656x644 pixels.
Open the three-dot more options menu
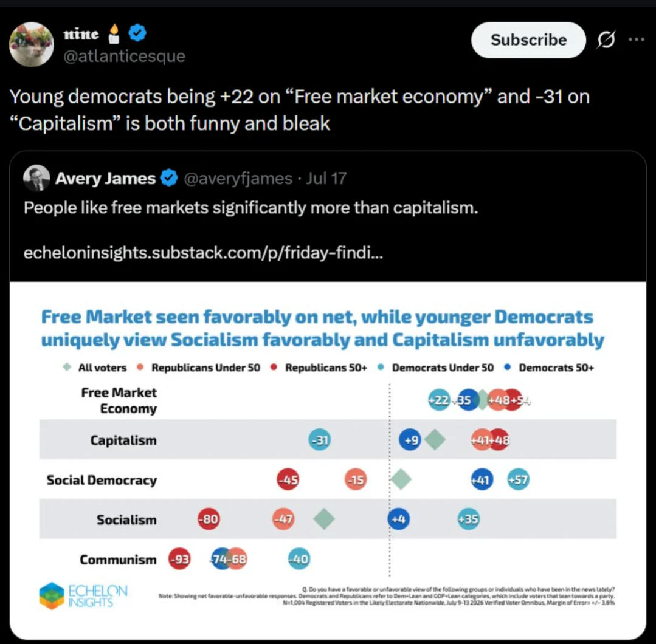[636, 39]
